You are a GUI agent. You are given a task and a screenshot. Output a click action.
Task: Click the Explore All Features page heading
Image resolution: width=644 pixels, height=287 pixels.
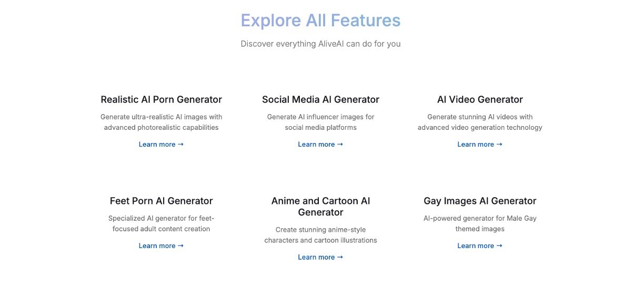coord(320,20)
